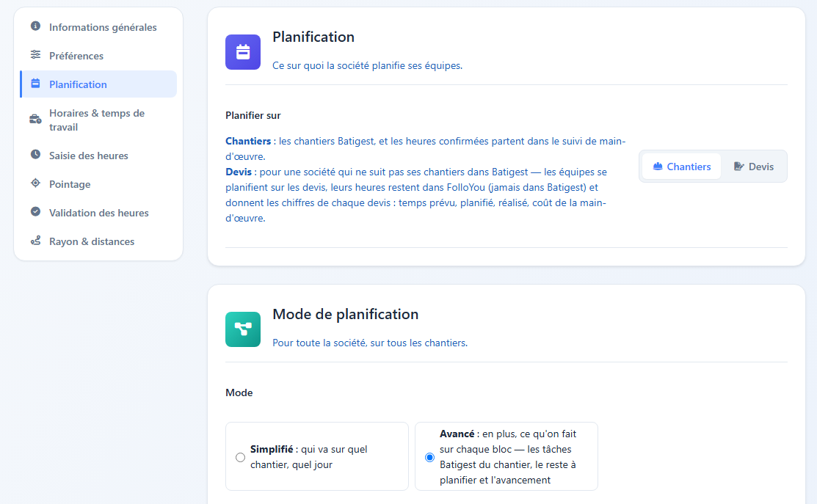
Task: Switch planning target to Chantiers
Action: (681, 167)
